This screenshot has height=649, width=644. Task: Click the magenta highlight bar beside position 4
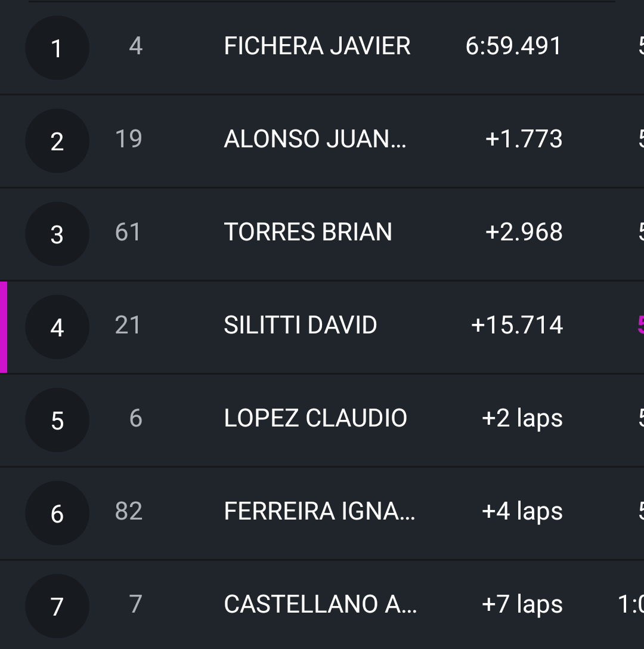tap(4, 327)
